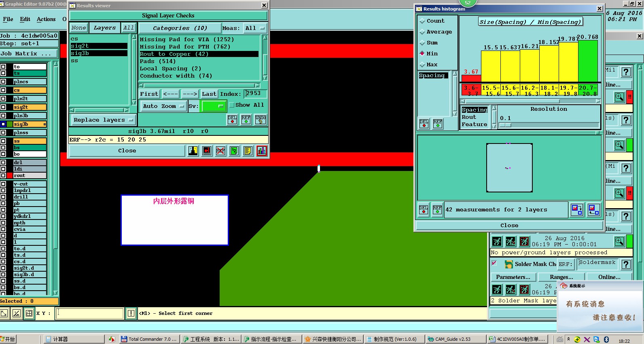Click the DEL icon in Results viewer
Image resolution: width=644 pixels, height=344 pixels.
232,120
